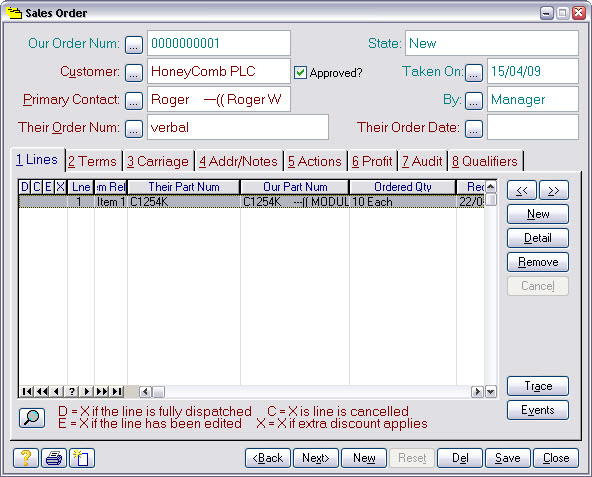Image resolution: width=592 pixels, height=477 pixels.
Task: Click the Events button
Action: point(538,410)
